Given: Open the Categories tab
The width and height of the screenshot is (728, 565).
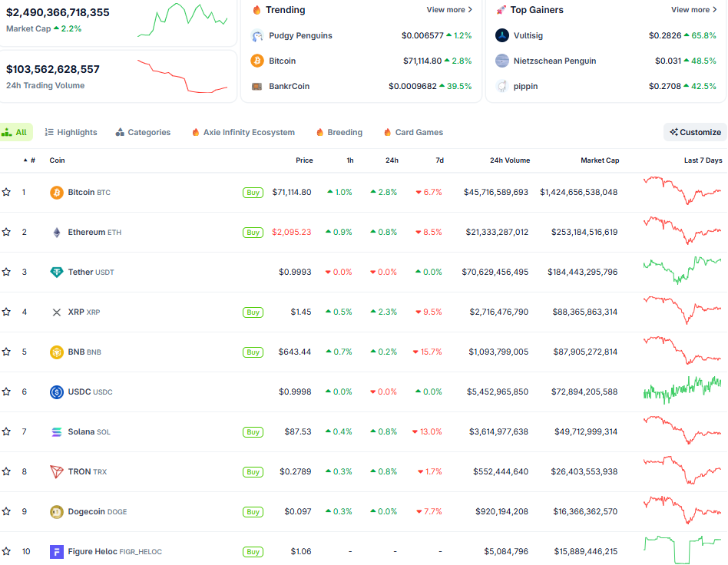Looking at the screenshot, I should point(143,133).
